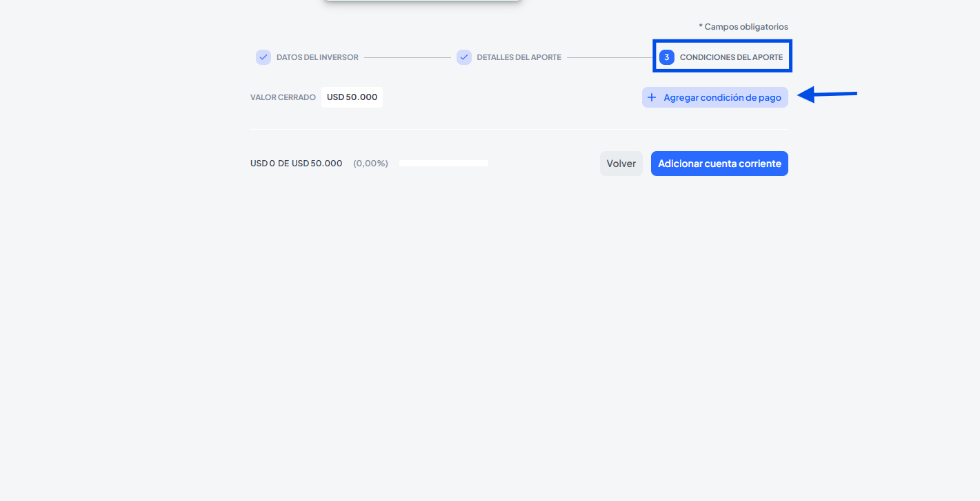Click the USD 0 DE USD 50.000 text
Viewport: 980px width, 501px height.
(x=296, y=164)
